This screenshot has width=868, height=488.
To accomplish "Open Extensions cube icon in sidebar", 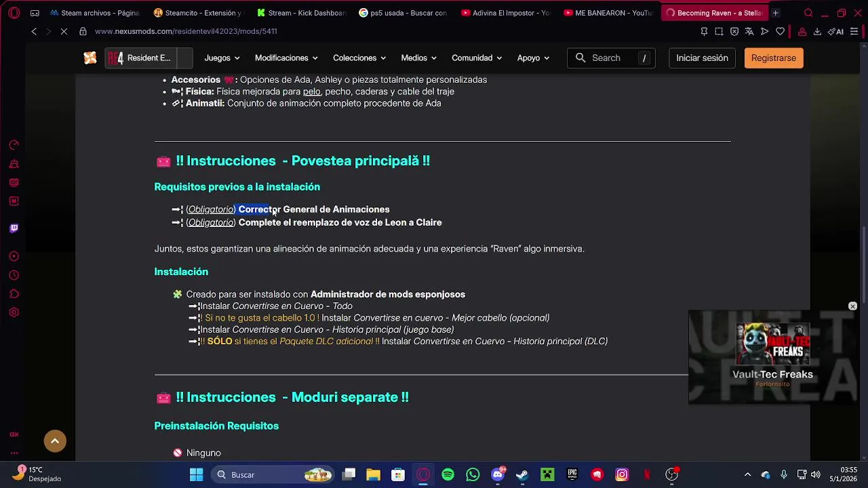I will coord(14,294).
